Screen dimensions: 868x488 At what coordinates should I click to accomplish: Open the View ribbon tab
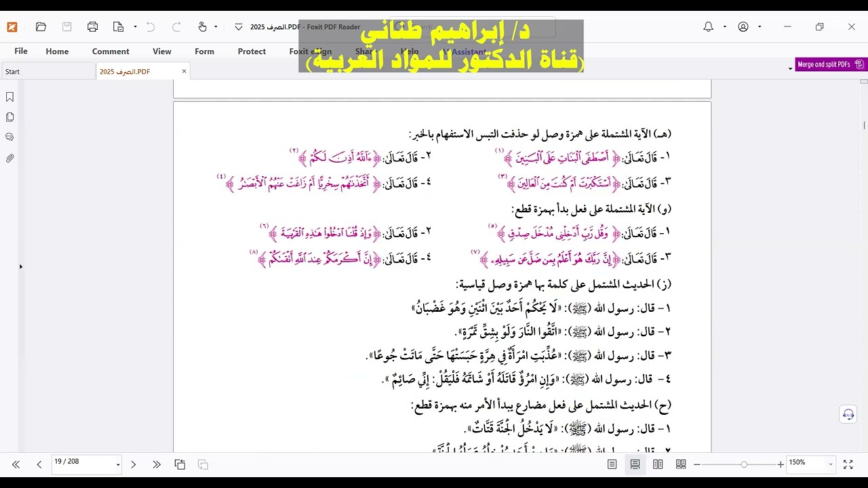pyautogui.click(x=162, y=52)
